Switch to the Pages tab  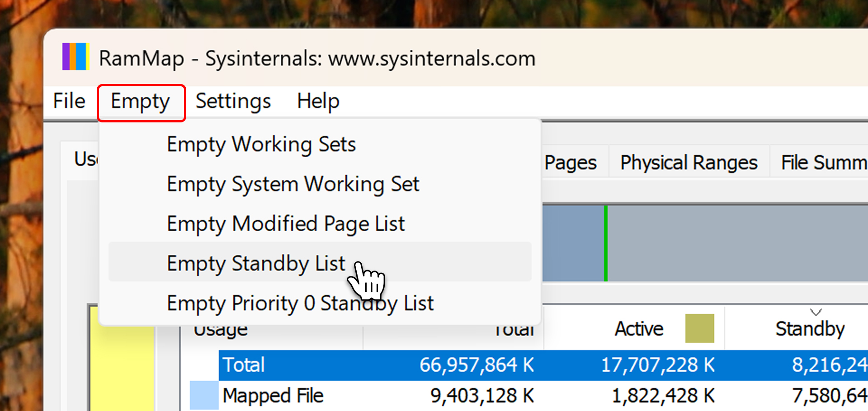tap(571, 163)
